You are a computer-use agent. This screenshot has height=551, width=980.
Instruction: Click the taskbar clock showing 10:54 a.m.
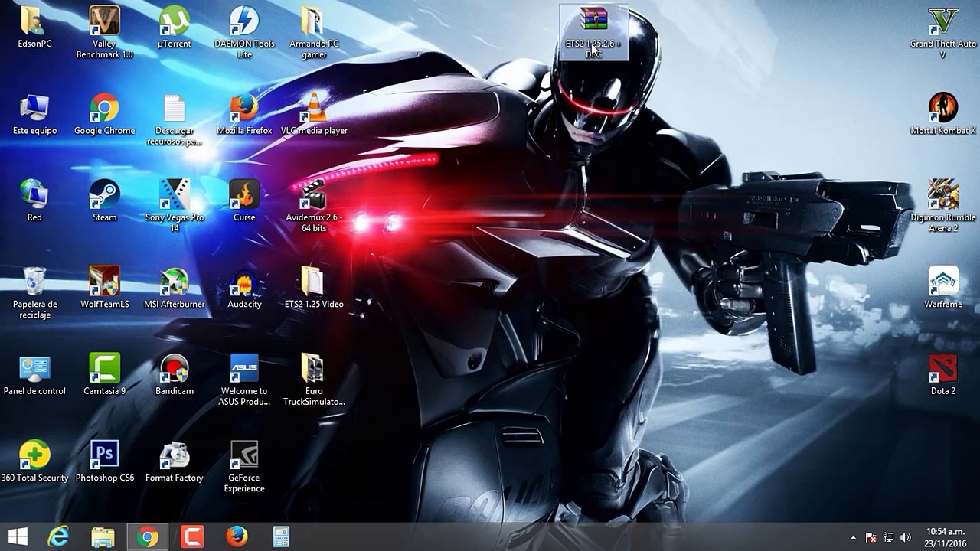click(x=945, y=537)
